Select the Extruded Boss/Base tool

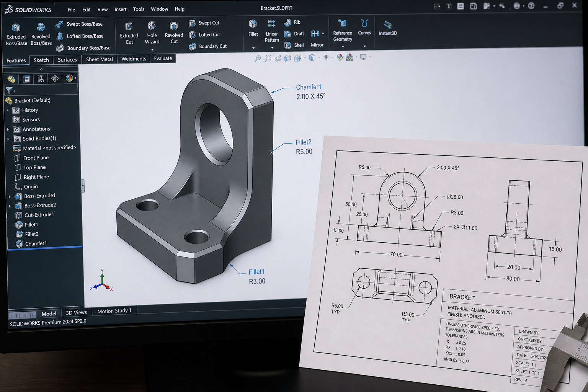[x=16, y=34]
